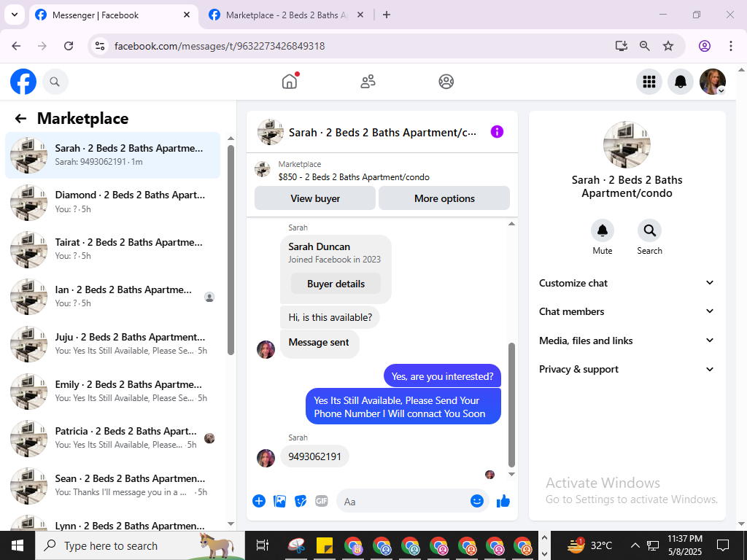747x560 pixels.
Task: Open Windows Start menu
Action: click(x=18, y=545)
